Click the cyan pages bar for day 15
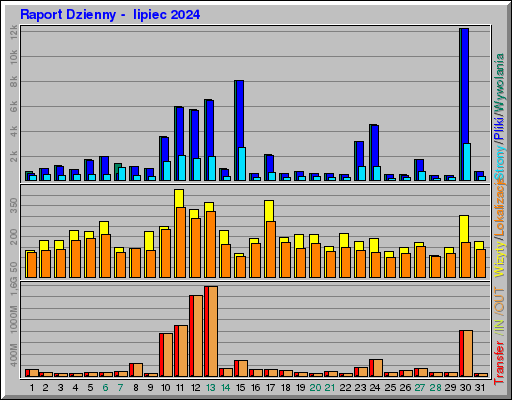The width and height of the screenshot is (512, 400). click(242, 164)
